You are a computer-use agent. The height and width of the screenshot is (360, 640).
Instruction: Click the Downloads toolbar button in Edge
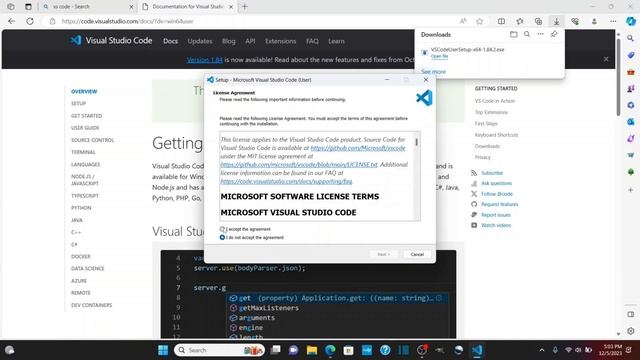(x=556, y=21)
